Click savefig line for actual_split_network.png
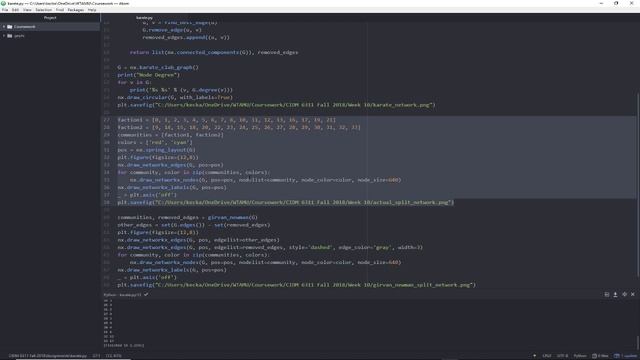Image resolution: width=640 pixels, height=360 pixels. [x=286, y=202]
